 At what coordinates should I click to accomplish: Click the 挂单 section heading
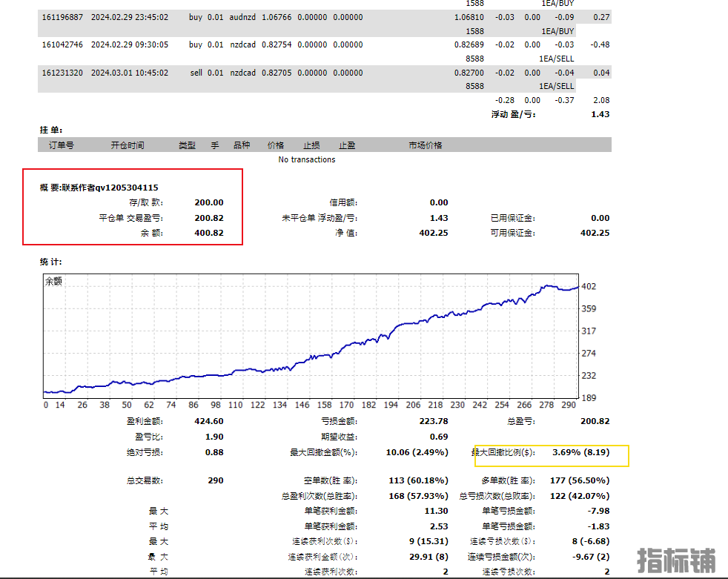click(51, 130)
